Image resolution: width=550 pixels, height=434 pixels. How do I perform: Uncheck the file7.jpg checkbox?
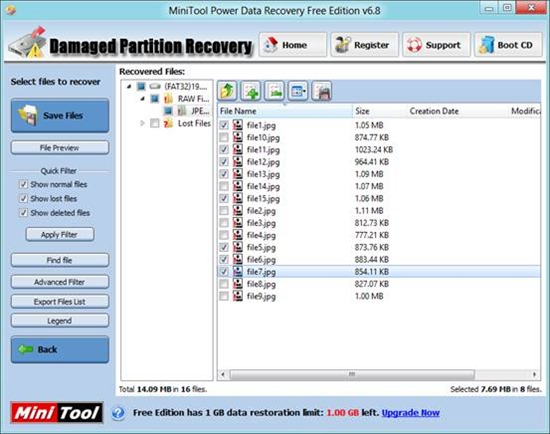(224, 272)
